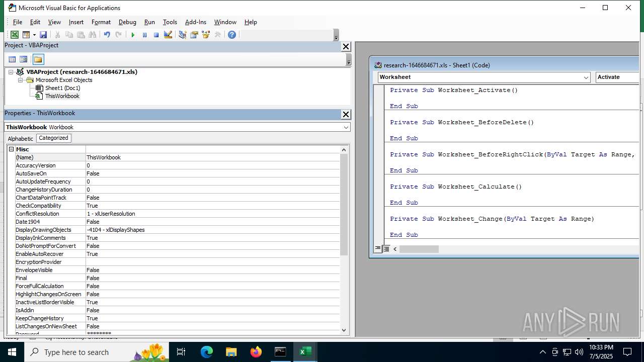Viewport: 644px width, 362px height.
Task: Open Excel from taskbar
Action: tap(305, 352)
